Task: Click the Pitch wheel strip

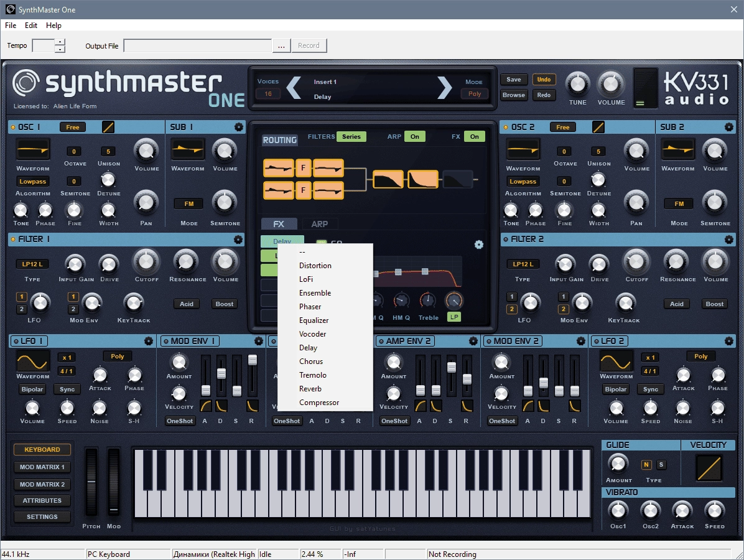Action: pyautogui.click(x=91, y=481)
